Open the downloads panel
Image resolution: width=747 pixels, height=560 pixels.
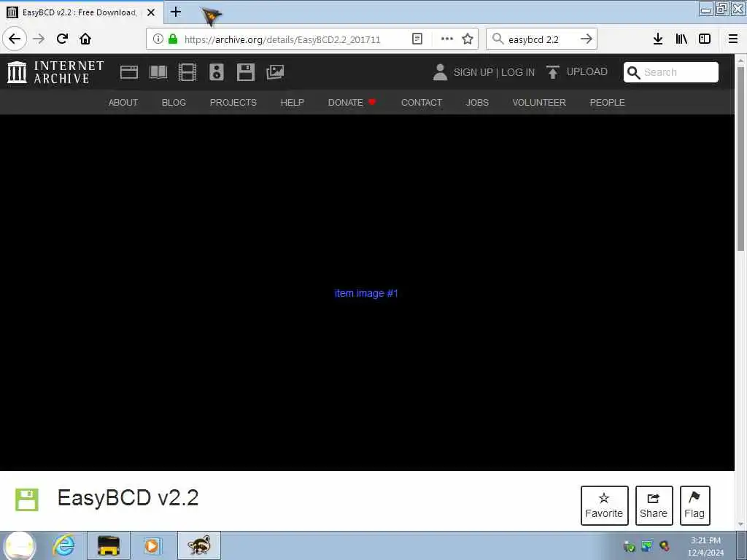[658, 39]
